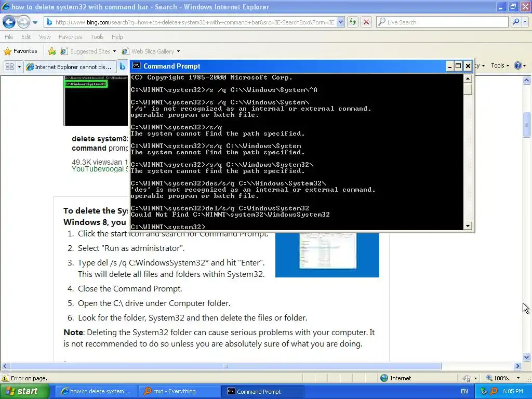
Task: Open the tab list dropdown arrow
Action: pyautogui.click(x=19, y=66)
